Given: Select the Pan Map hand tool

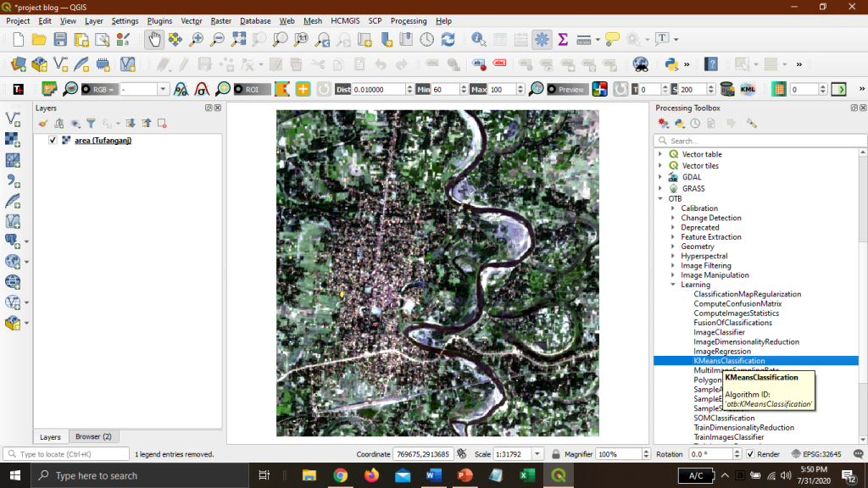Looking at the screenshot, I should 154,39.
